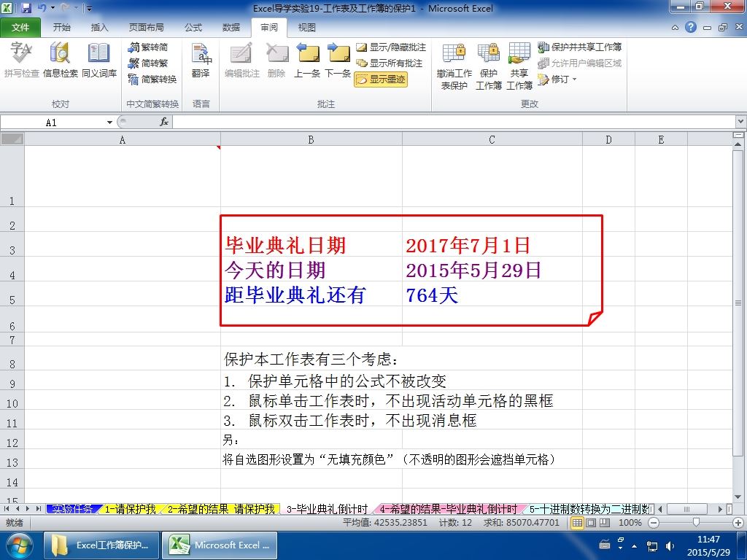Zoom out with minus button
The width and height of the screenshot is (747, 560).
tap(654, 523)
